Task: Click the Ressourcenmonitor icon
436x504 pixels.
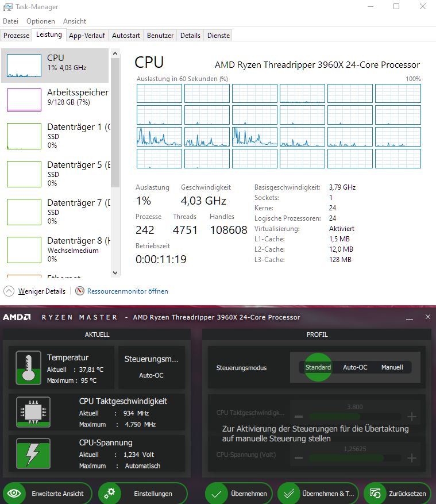Action: click(79, 291)
